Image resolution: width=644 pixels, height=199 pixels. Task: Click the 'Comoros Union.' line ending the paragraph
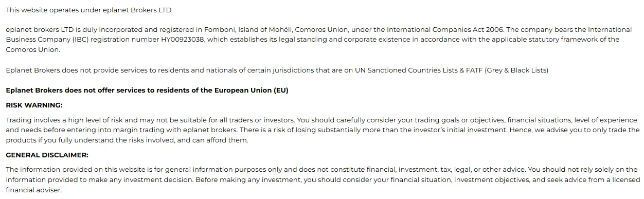pos(33,50)
